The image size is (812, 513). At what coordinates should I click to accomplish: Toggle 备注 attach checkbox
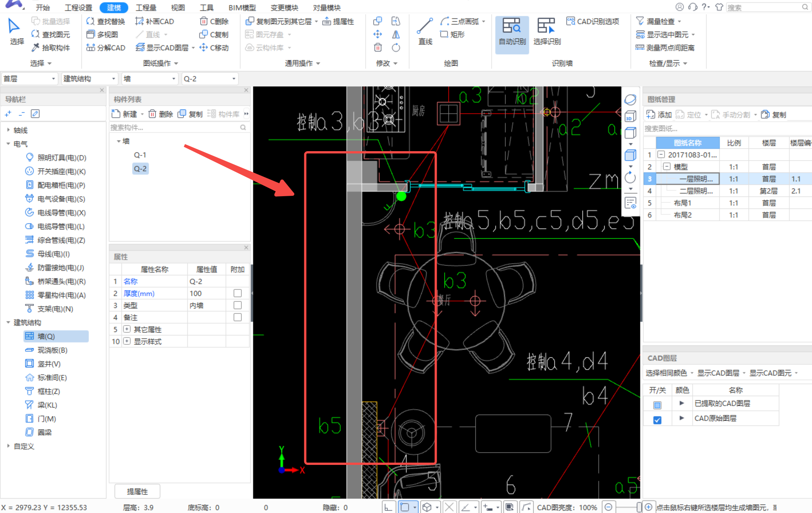point(237,317)
